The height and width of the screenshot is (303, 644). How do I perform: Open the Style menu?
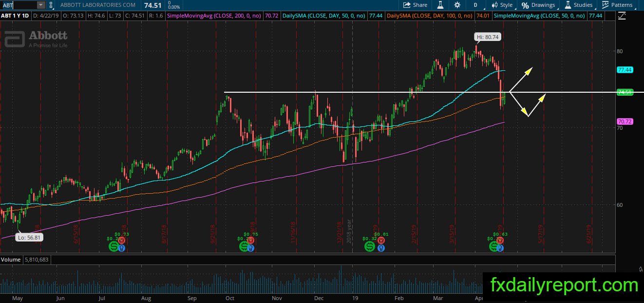tap(501, 5)
